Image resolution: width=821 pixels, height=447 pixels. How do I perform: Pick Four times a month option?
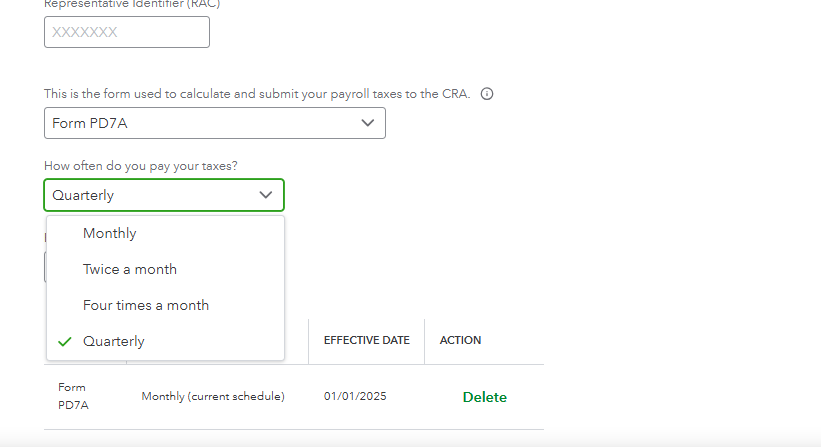click(146, 305)
